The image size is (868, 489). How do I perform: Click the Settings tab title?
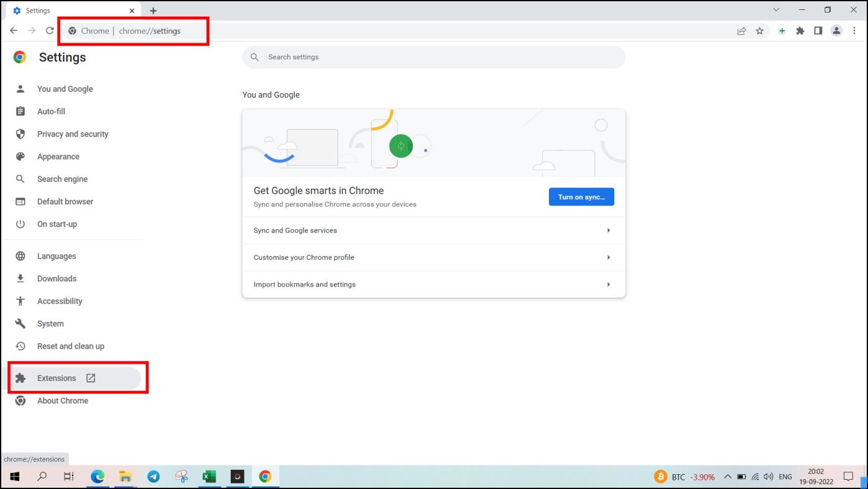[39, 11]
